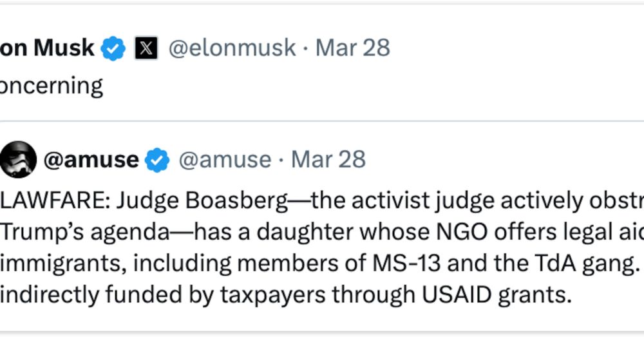Click the blue checkmark beside @amuse
Screen dimensions: 644x337
pyautogui.click(x=157, y=160)
